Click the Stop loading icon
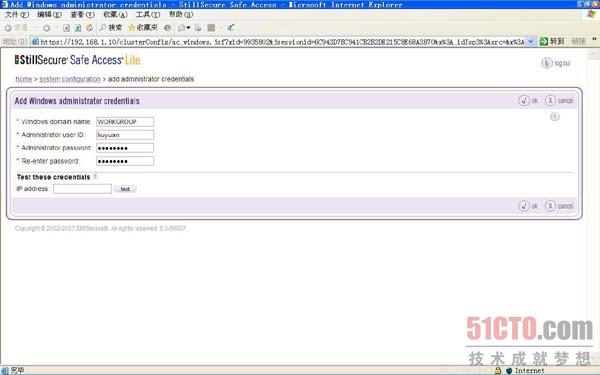The height and width of the screenshot is (375, 600). click(x=66, y=28)
